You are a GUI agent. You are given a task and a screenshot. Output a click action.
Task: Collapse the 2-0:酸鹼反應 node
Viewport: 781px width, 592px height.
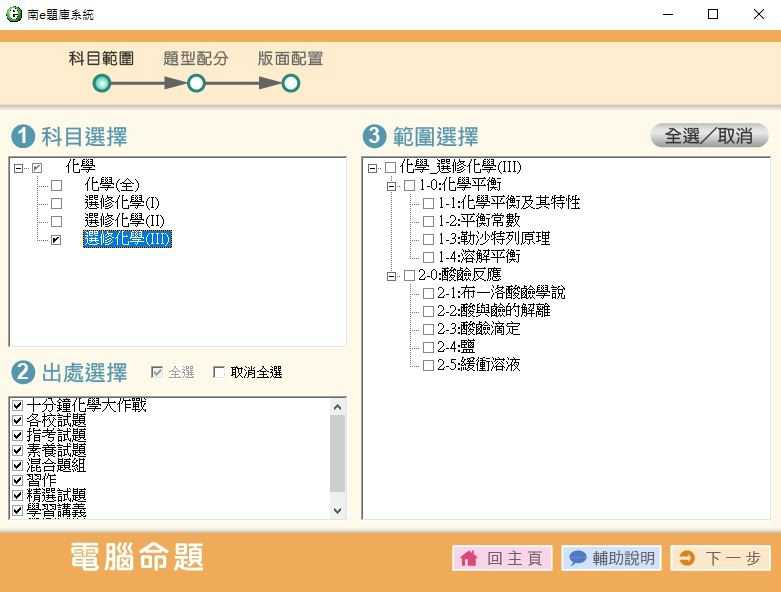click(x=391, y=276)
